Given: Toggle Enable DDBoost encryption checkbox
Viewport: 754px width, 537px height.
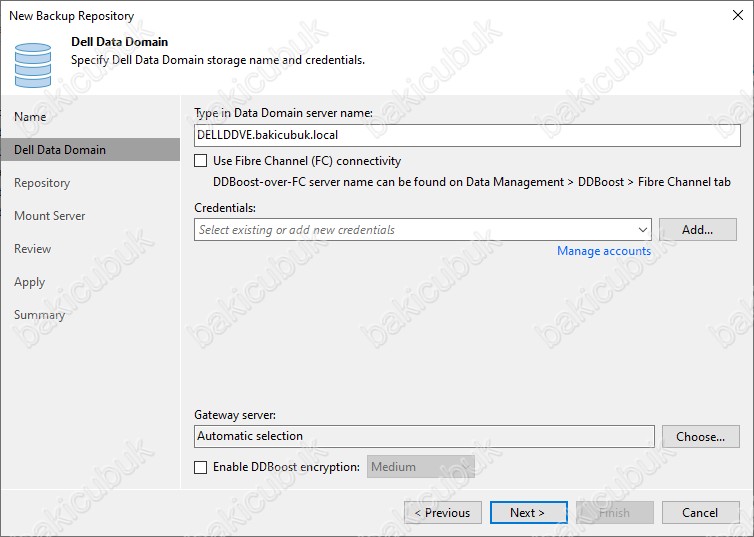Looking at the screenshot, I should [x=201, y=467].
